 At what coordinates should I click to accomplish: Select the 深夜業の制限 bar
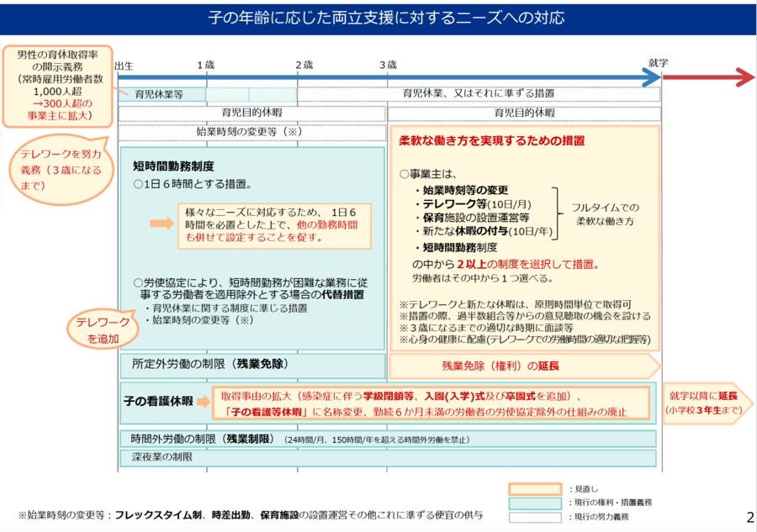[x=387, y=458]
